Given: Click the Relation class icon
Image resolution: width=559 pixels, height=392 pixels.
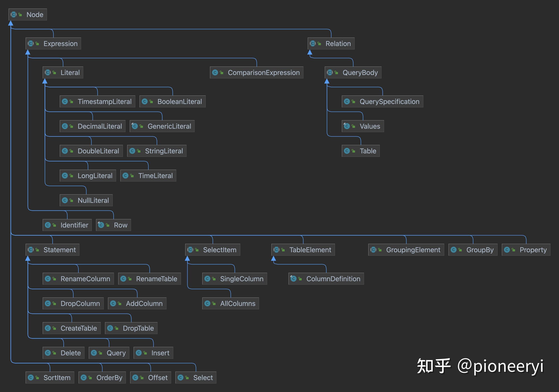Looking at the screenshot, I should [x=312, y=43].
